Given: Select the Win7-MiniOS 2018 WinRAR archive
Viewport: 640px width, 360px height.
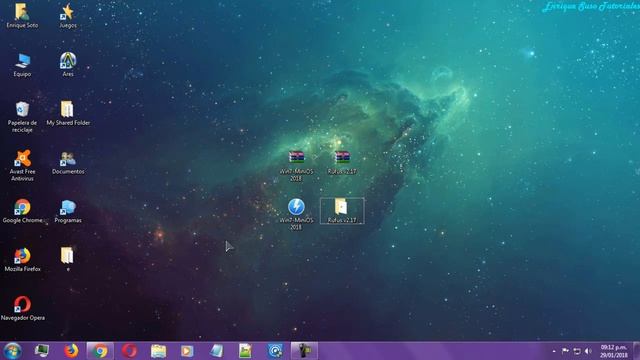Looking at the screenshot, I should tap(296, 166).
